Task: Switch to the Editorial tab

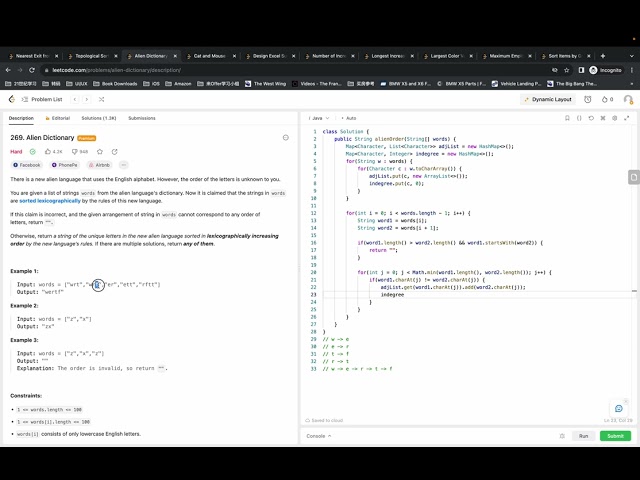Action: (58, 118)
